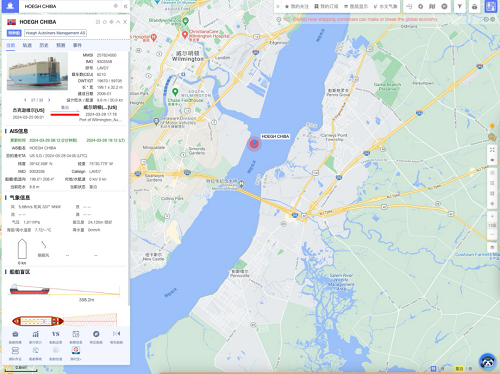This screenshot has width=500, height=374.
Task: Open the ship statistics bar-chart icon
Action: 35,334
